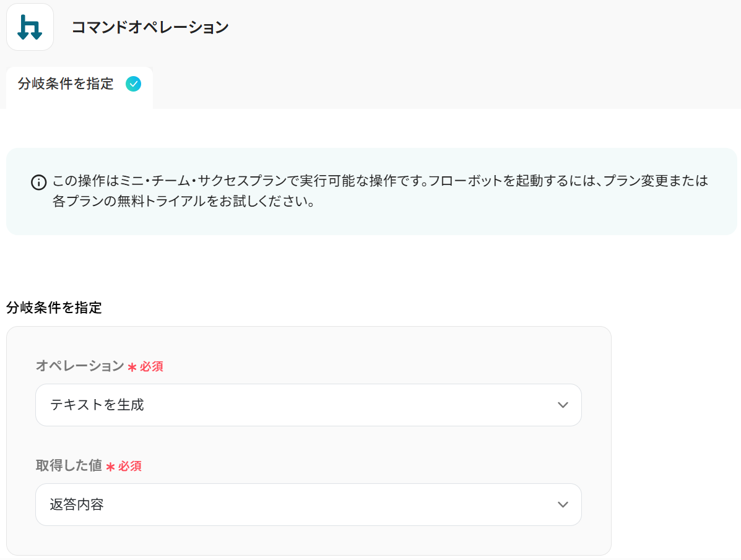Click the teal checkmark icon on the tab
The height and width of the screenshot is (560, 741).
tap(133, 84)
